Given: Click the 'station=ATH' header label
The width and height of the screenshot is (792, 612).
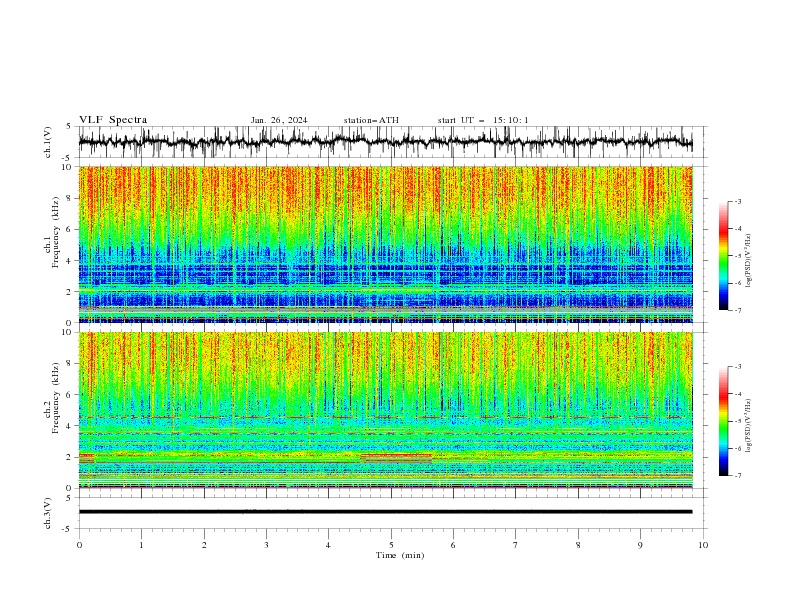Looking at the screenshot, I should pos(371,120).
